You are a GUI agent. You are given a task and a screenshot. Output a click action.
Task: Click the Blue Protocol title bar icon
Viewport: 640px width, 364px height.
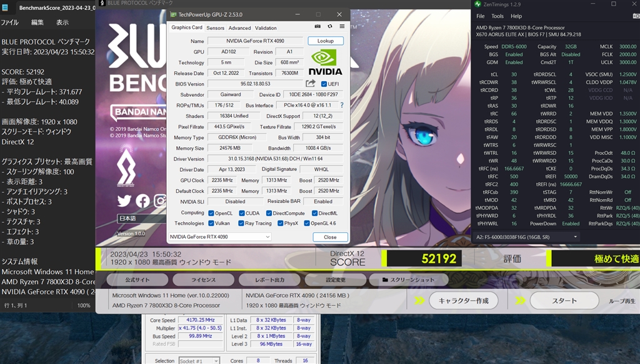102,3
